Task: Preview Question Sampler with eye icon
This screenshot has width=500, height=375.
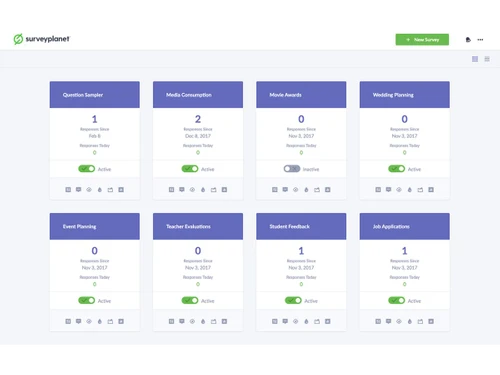Action: pyautogui.click(x=89, y=190)
